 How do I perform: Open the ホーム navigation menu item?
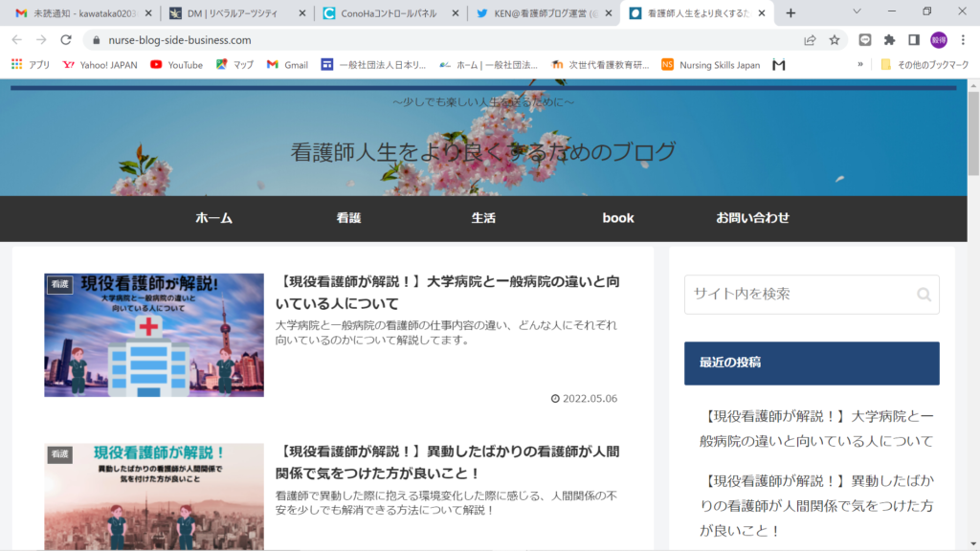(x=213, y=218)
